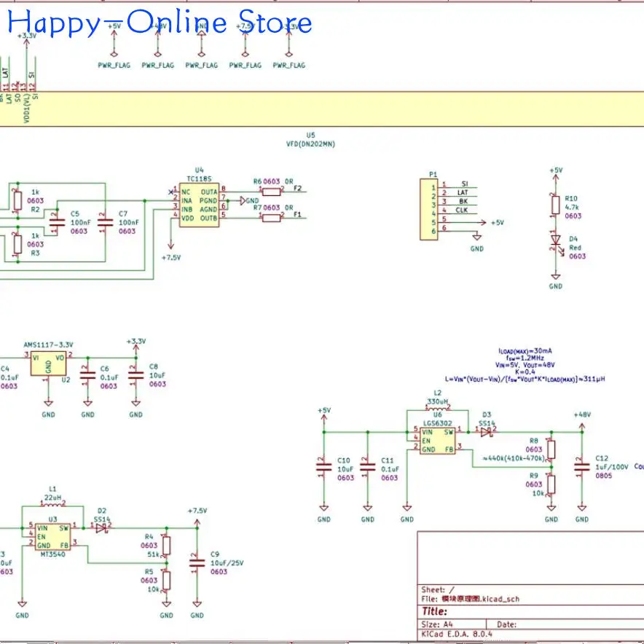Click the C6 0.1uF capacitor symbol

[x=87, y=375]
